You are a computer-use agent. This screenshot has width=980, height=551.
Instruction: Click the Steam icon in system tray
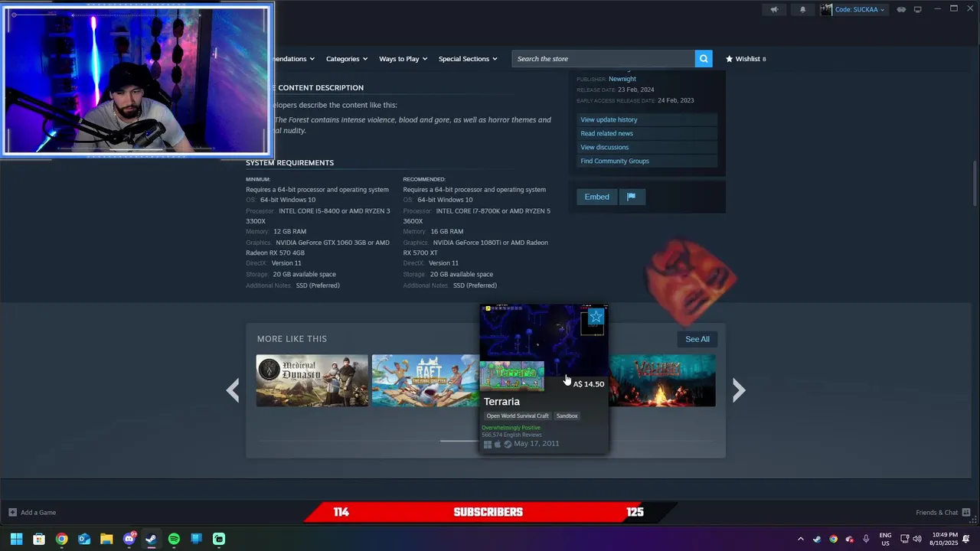[817, 540]
